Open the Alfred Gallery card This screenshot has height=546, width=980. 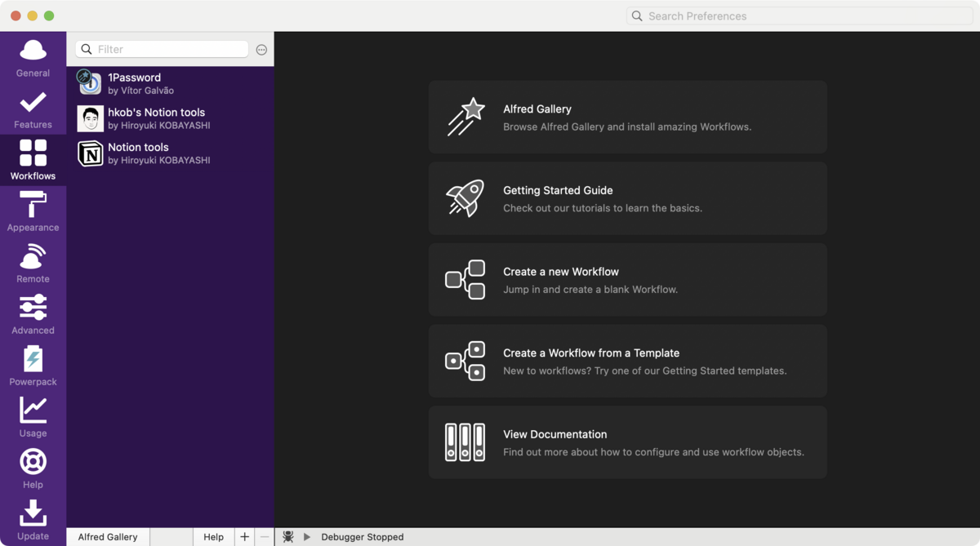627,117
